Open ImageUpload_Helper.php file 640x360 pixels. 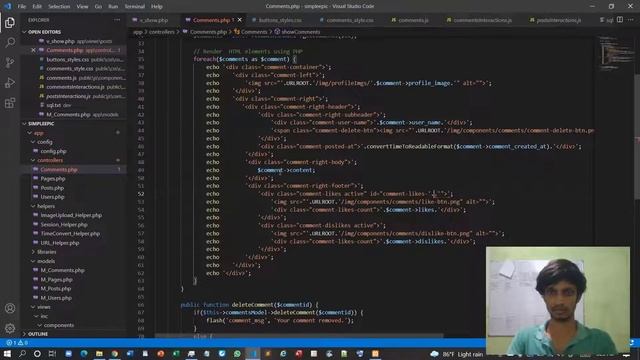tap(71, 215)
